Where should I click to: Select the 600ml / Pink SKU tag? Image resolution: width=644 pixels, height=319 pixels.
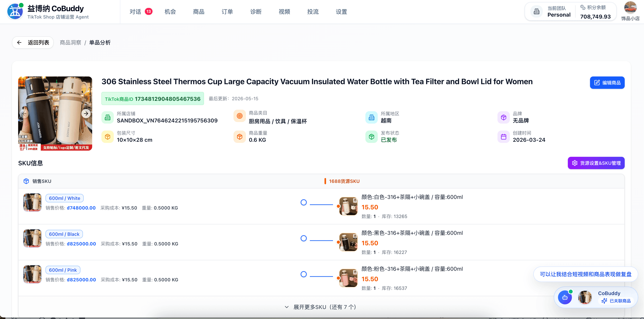click(63, 270)
